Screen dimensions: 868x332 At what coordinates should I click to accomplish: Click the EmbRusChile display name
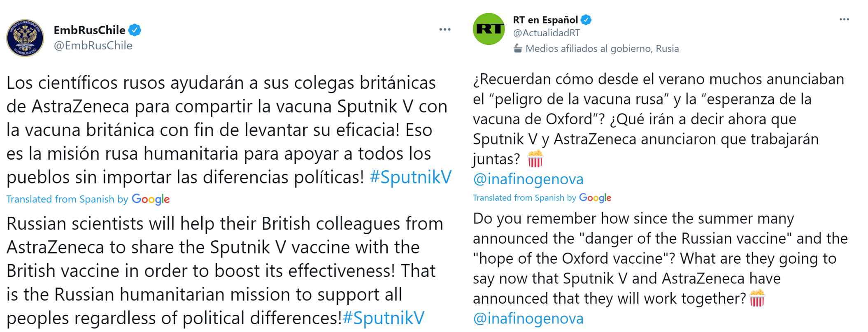coord(89,30)
